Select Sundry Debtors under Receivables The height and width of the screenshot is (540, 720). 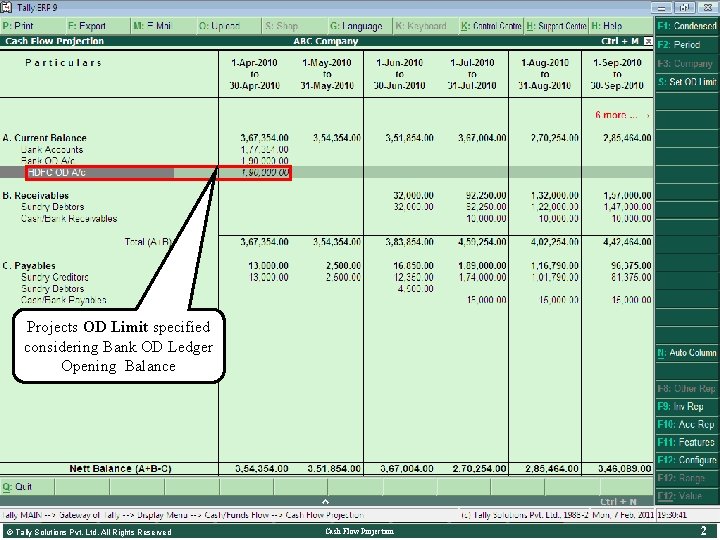(52, 207)
